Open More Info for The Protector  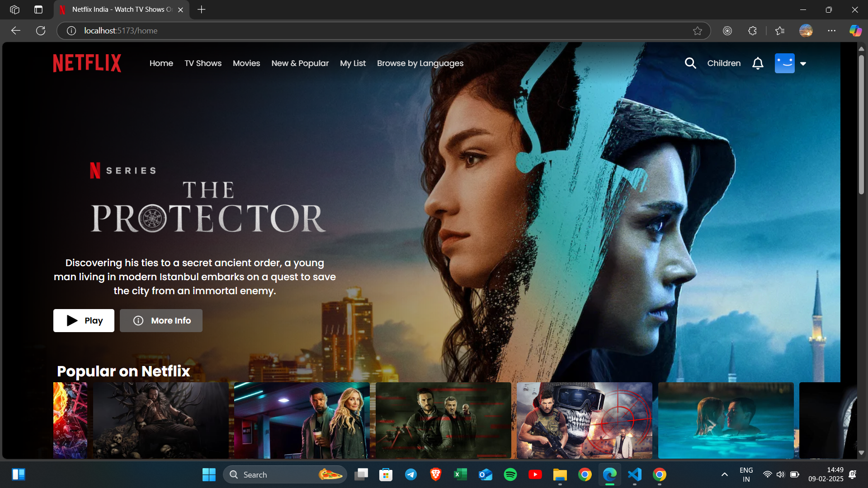tap(161, 320)
